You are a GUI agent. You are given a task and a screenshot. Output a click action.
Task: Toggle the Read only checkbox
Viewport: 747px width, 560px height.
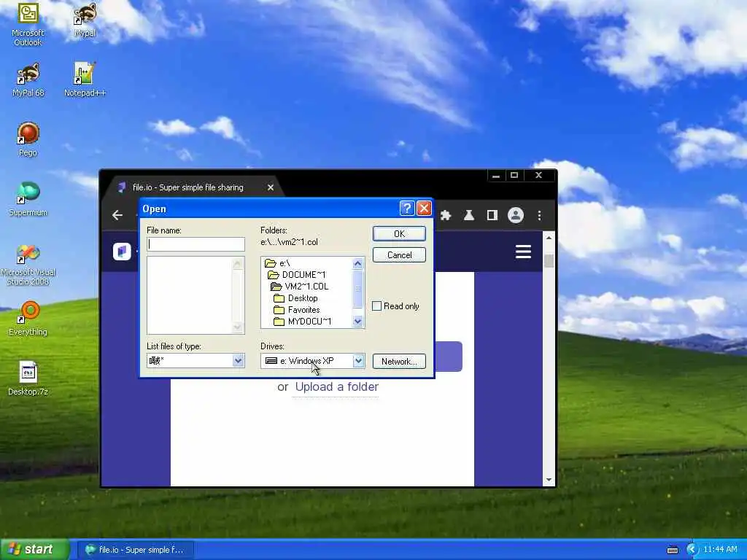(x=376, y=306)
